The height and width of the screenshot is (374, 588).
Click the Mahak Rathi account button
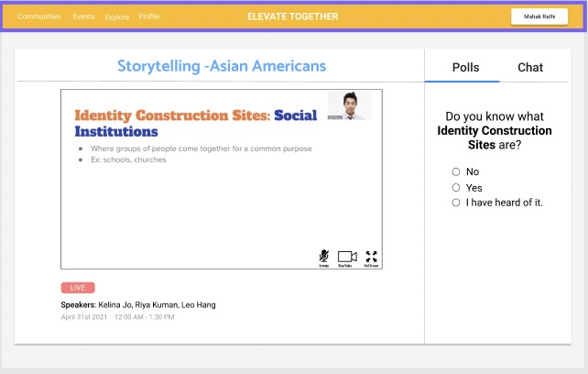click(539, 16)
